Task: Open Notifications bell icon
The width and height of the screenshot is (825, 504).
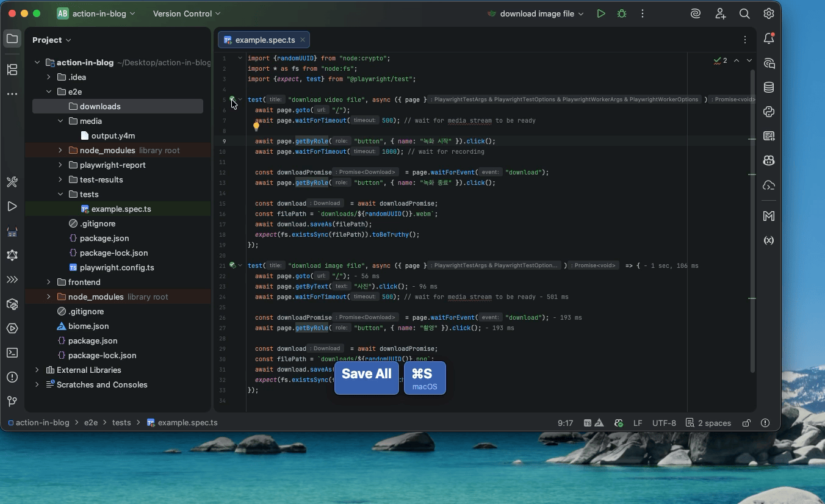Action: pyautogui.click(x=769, y=38)
